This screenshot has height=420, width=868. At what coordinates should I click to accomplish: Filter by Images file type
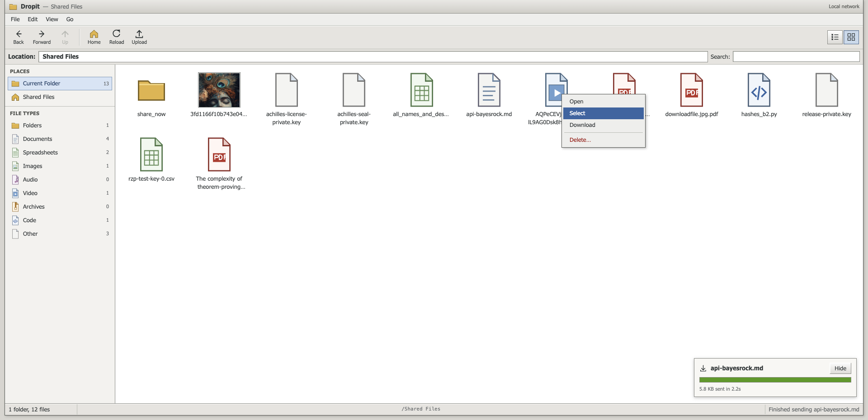[60, 166]
